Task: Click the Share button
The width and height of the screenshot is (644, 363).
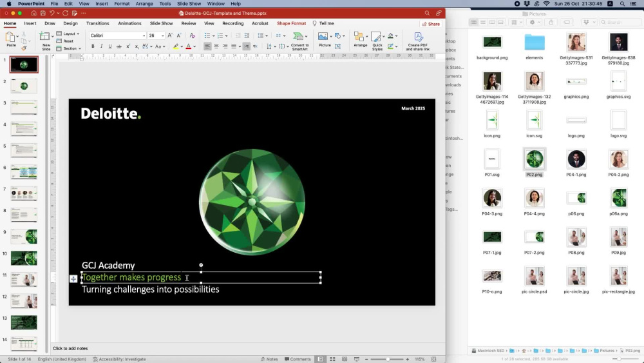Action: (x=431, y=24)
